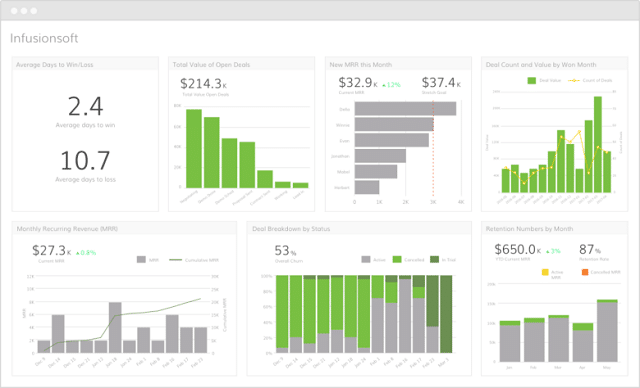Toggle the dark green In Trial legend
This screenshot has width=640, height=388.
point(434,259)
